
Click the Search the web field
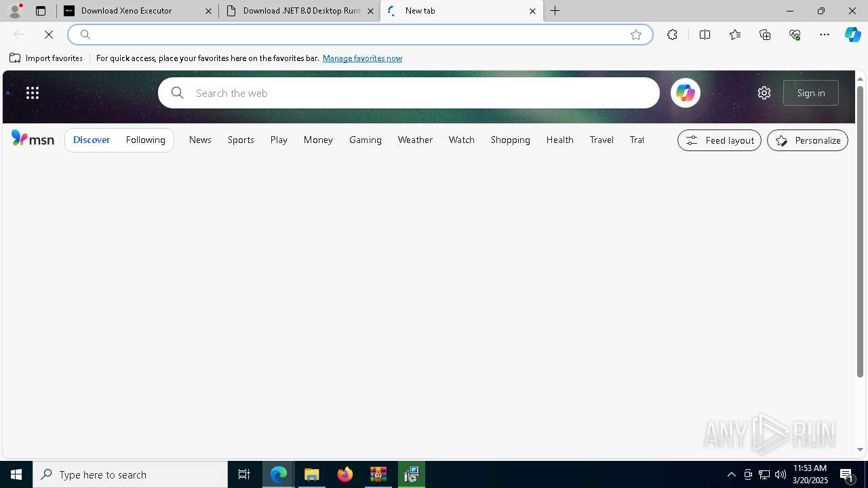coord(409,93)
